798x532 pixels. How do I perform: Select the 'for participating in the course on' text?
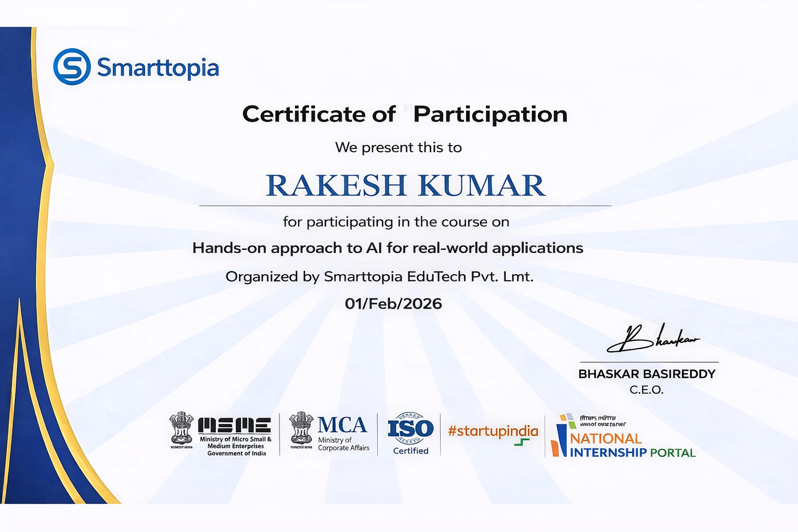pos(395,222)
